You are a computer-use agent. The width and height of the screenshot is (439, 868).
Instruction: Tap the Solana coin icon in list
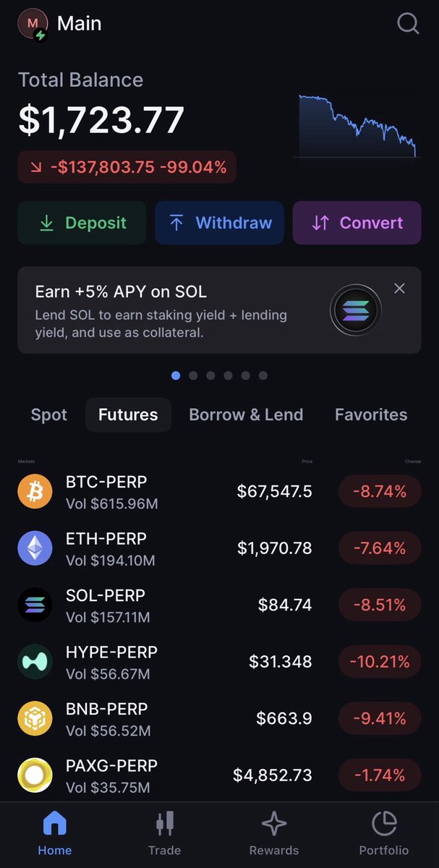pyautogui.click(x=35, y=605)
